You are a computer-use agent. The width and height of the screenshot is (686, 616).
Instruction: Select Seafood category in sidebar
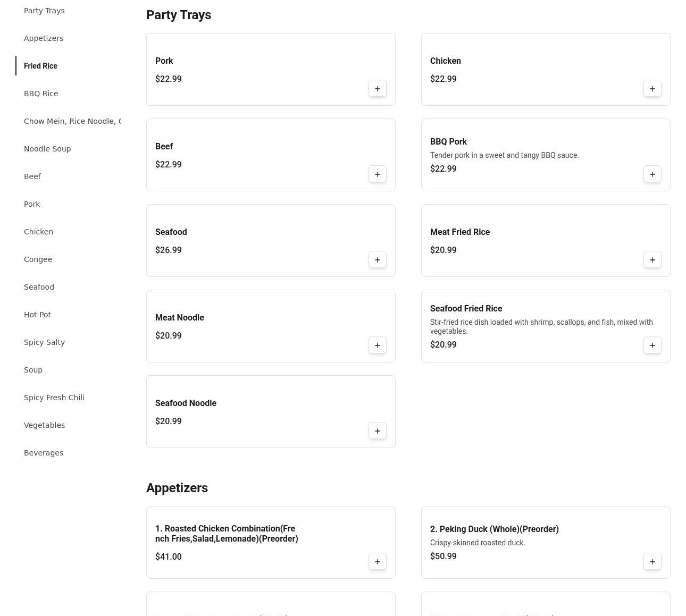(39, 287)
